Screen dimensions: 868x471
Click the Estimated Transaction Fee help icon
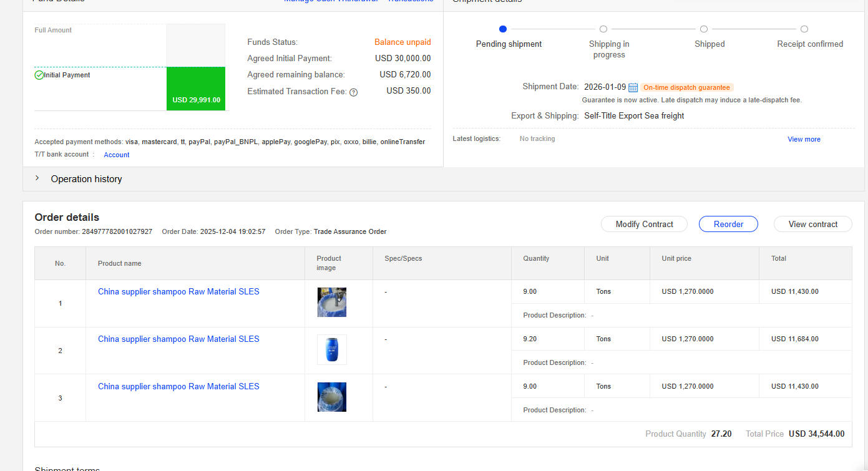(x=353, y=92)
